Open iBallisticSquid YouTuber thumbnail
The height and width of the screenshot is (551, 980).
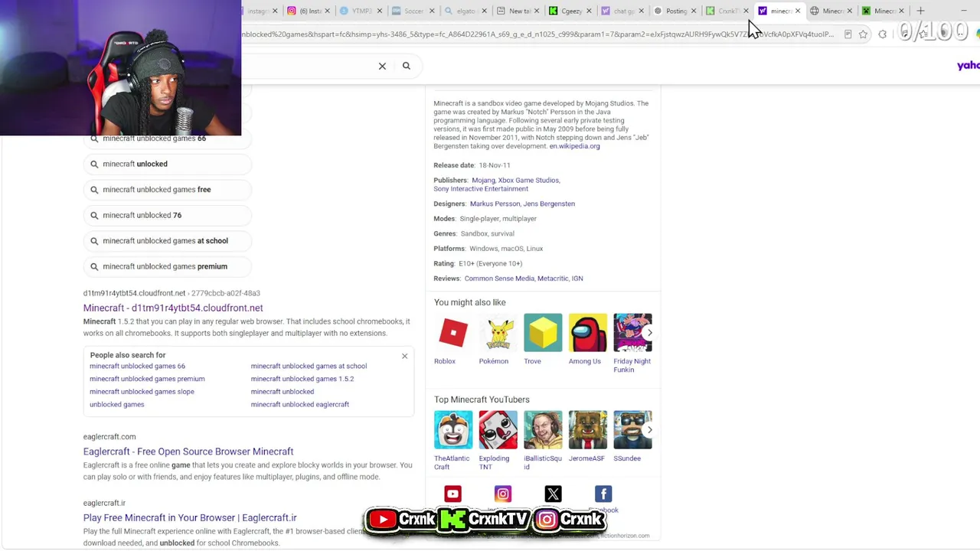pos(543,430)
